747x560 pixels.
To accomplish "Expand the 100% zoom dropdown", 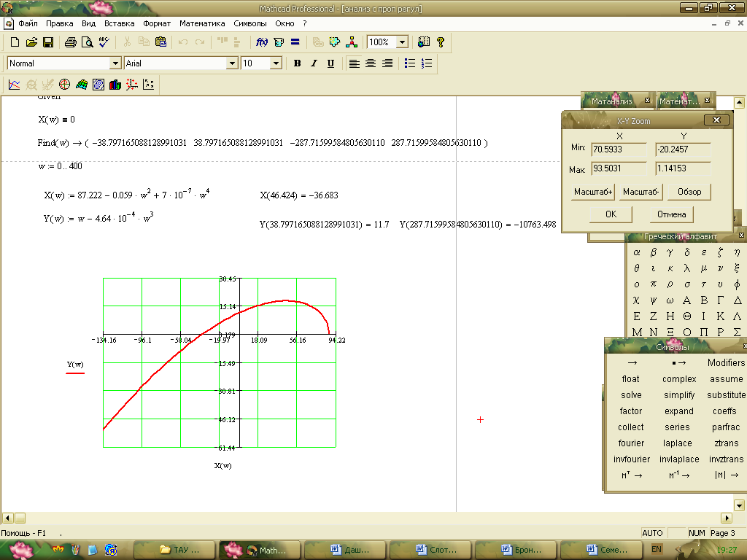I will 401,42.
